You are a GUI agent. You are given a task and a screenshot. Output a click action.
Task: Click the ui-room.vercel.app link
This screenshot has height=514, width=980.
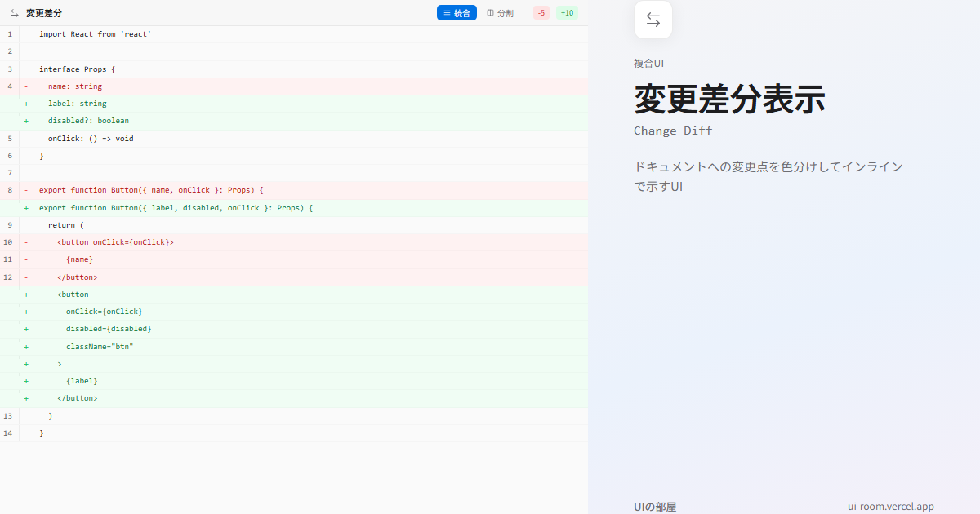891,507
